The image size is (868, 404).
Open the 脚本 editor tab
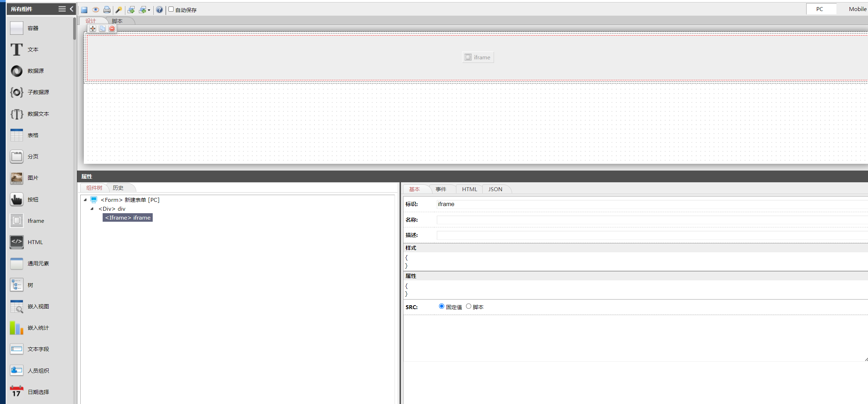pyautogui.click(x=117, y=21)
